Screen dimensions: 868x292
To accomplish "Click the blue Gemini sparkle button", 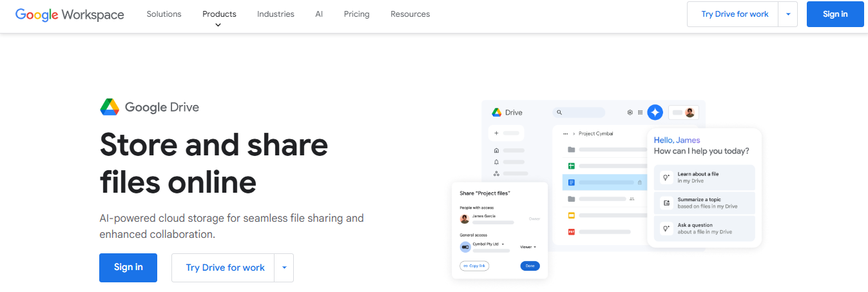I will point(655,112).
